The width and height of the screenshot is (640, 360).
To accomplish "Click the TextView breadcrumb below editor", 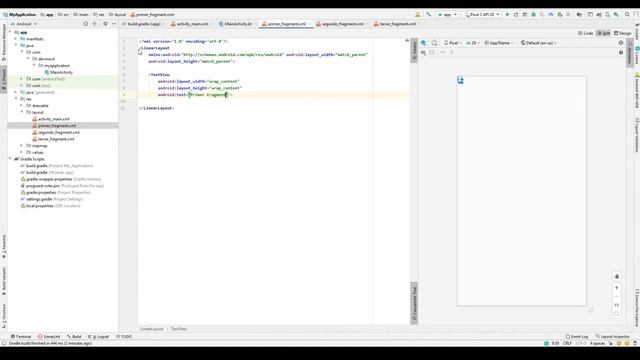I will [x=179, y=329].
